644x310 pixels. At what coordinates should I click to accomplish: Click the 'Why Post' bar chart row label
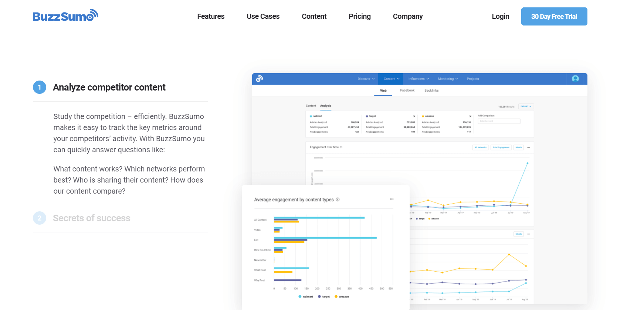click(260, 280)
